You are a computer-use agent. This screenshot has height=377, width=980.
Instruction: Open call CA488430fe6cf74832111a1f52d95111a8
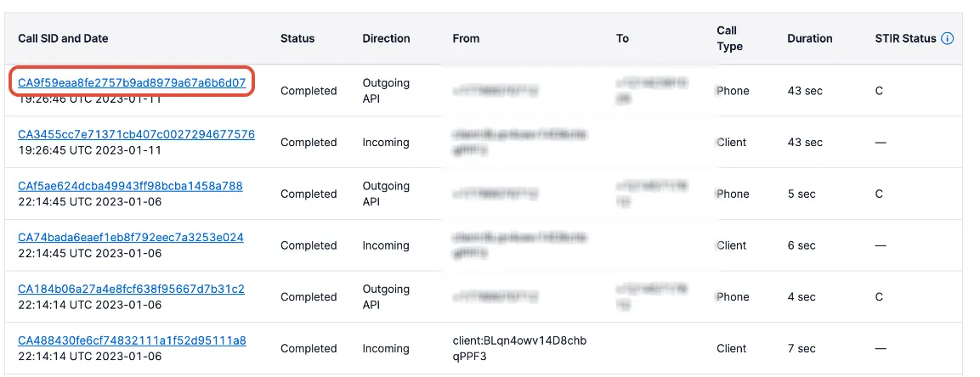[132, 340]
